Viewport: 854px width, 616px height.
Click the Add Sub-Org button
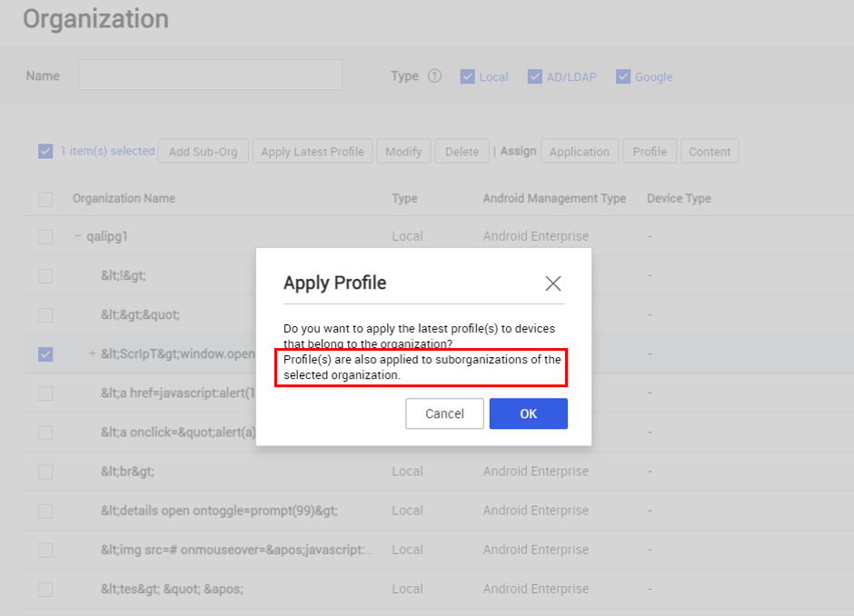point(203,151)
